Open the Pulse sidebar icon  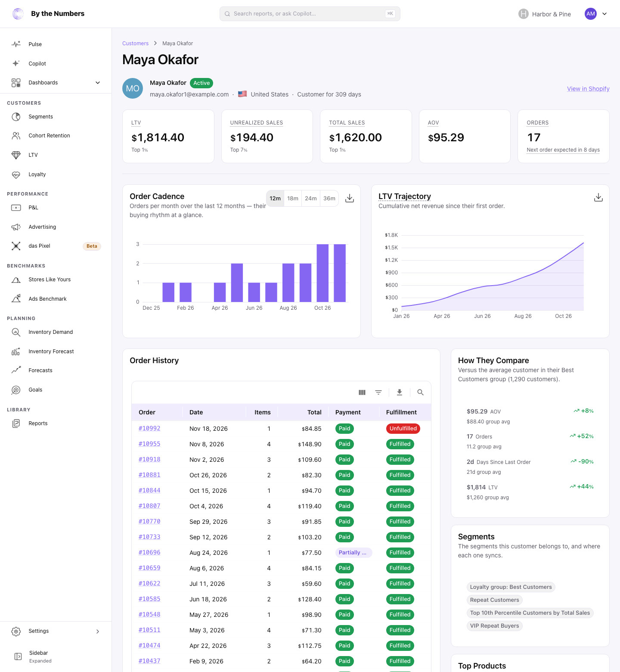tap(16, 44)
